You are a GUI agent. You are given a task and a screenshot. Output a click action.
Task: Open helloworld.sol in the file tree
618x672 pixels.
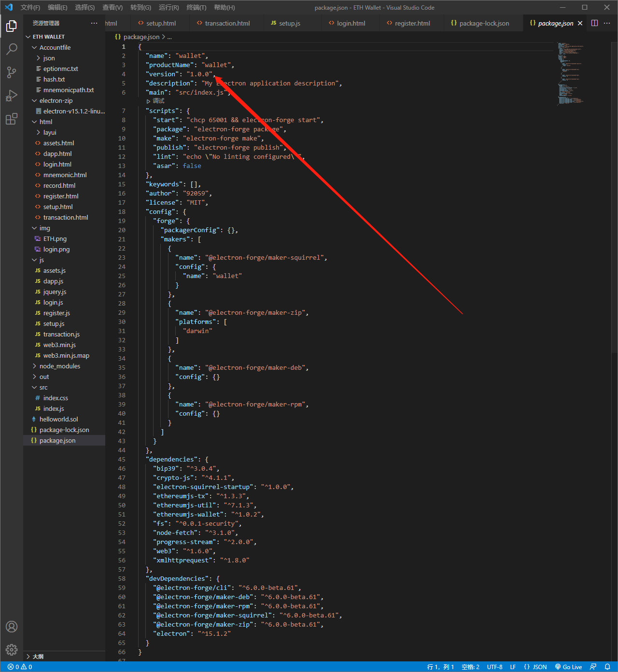click(58, 419)
